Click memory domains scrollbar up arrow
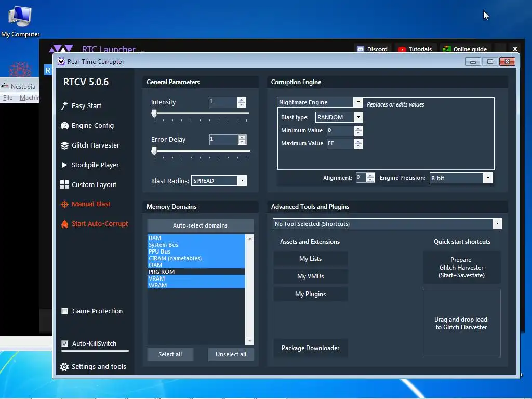This screenshot has width=532, height=399. [x=250, y=239]
